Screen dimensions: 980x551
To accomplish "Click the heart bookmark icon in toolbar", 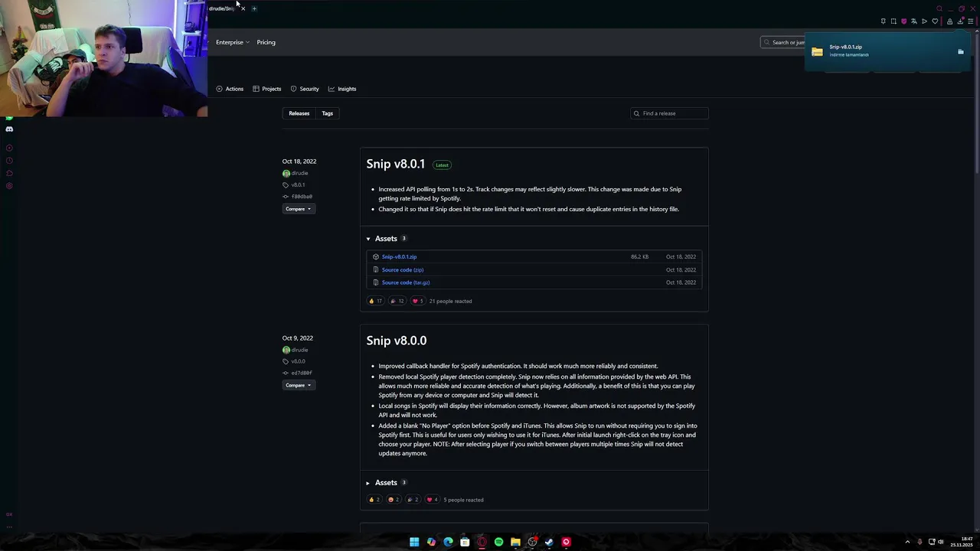I will click(934, 21).
